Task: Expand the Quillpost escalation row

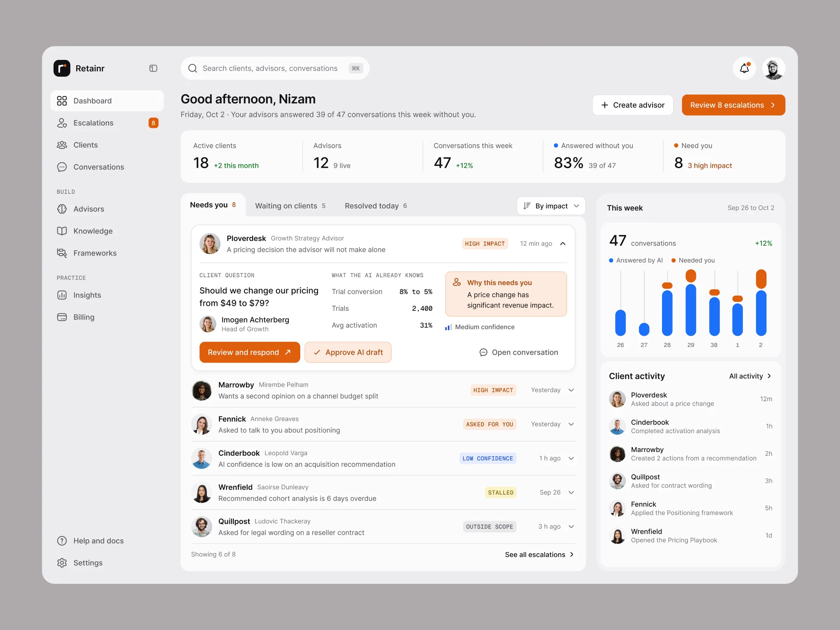Action: [x=571, y=527]
